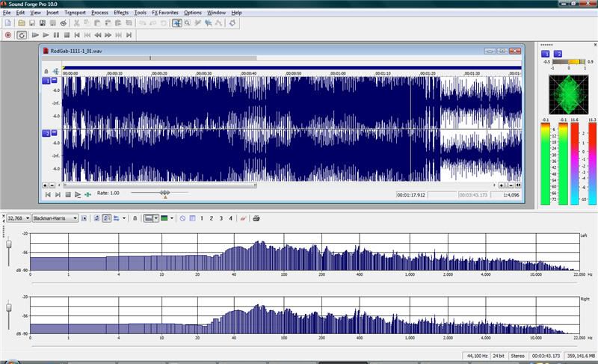Select snapshot 3 in spectrum toolbar
The width and height of the screenshot is (598, 364).
pyautogui.click(x=221, y=218)
